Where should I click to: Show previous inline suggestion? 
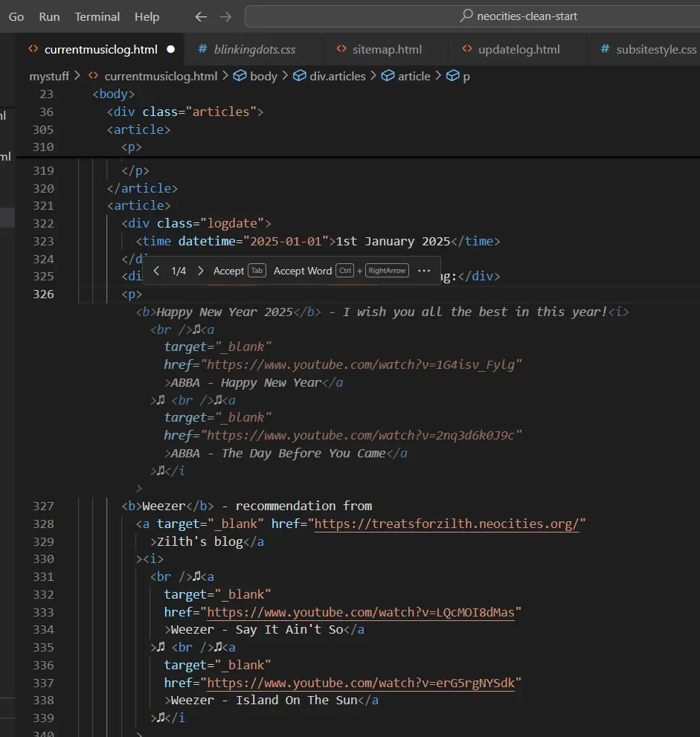[x=156, y=271]
